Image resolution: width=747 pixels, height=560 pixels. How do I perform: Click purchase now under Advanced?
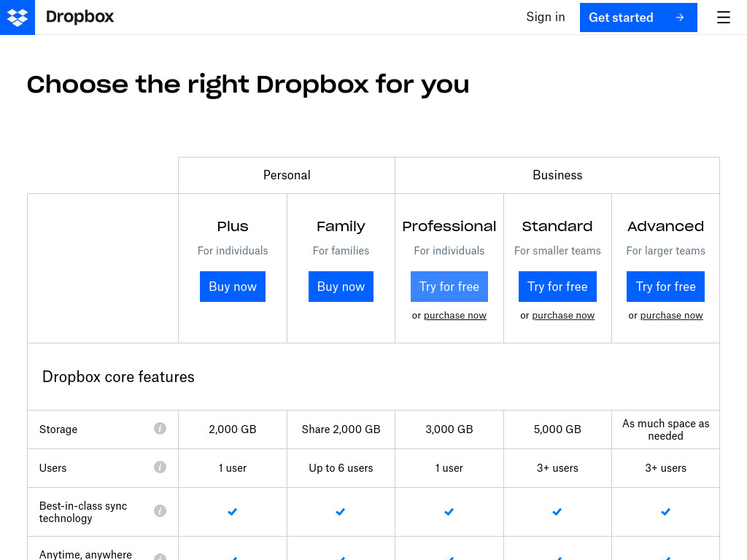pyautogui.click(x=671, y=315)
